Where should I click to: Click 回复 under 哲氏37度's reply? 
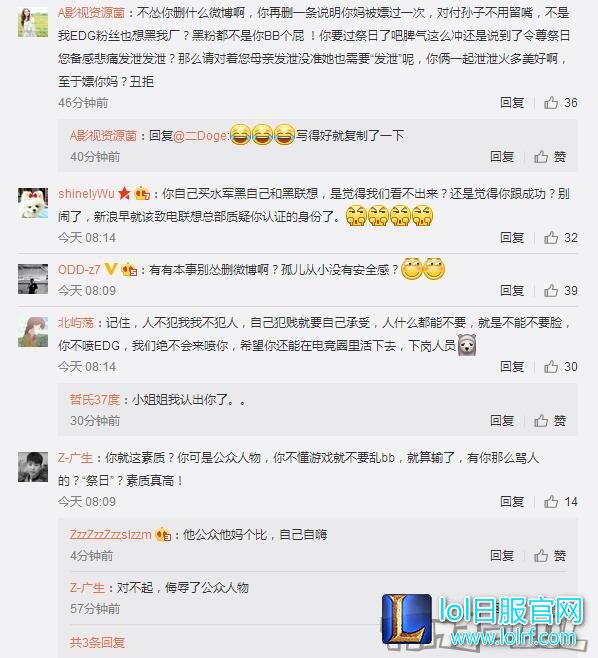(x=502, y=420)
